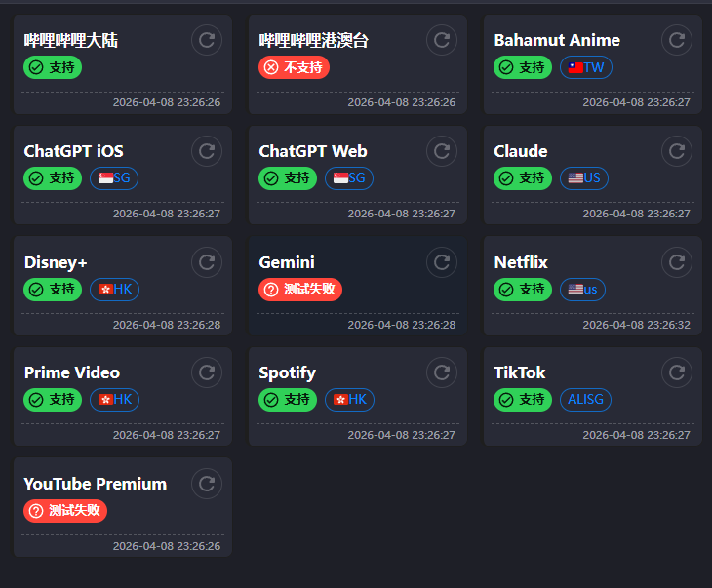
Task: Click refresh icon on ChatGPT iOS card
Action: tap(206, 151)
